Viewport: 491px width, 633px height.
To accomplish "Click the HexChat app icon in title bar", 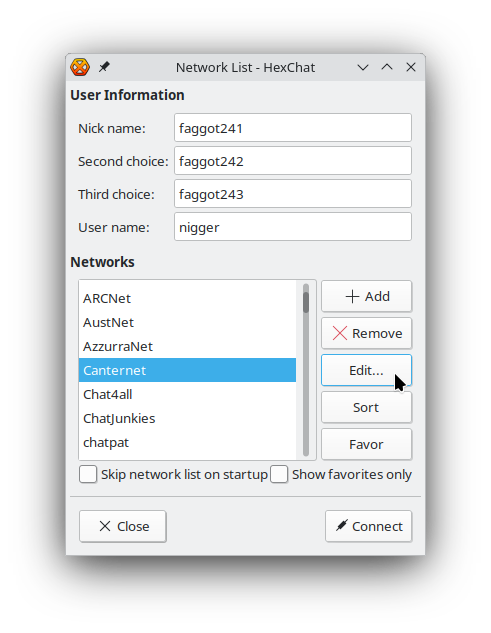I will coord(80,67).
